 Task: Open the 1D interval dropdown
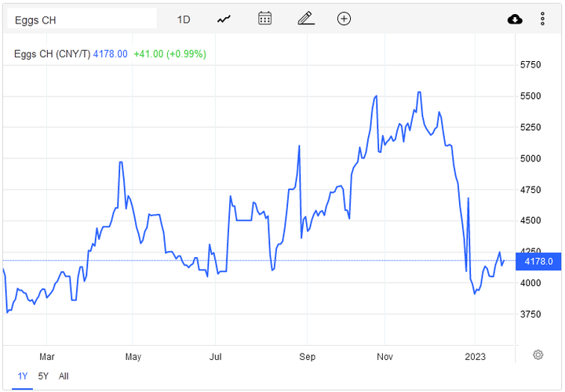click(x=184, y=20)
